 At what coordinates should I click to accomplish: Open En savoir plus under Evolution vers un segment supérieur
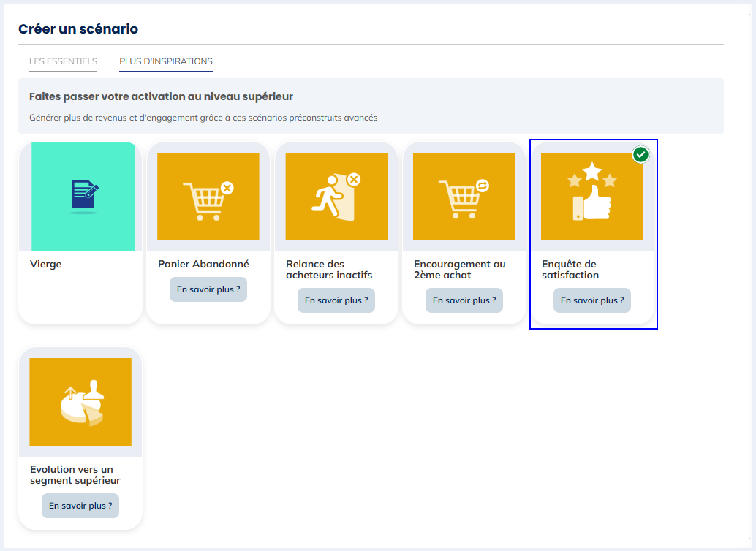[80, 506]
